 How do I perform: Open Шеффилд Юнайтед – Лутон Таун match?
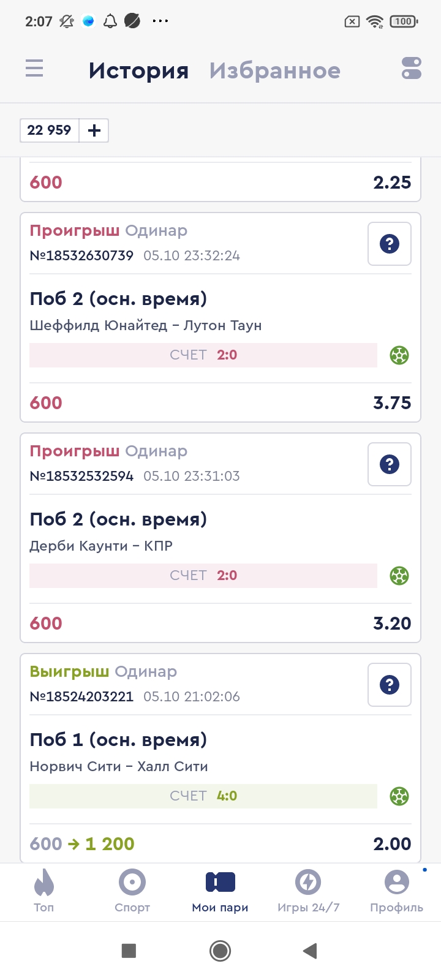pyautogui.click(x=146, y=326)
